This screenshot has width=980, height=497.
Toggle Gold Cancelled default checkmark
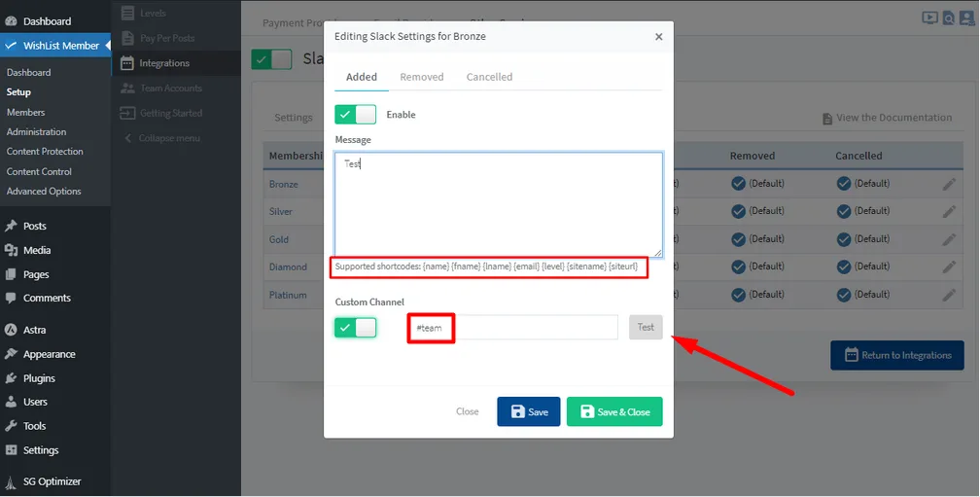844,239
